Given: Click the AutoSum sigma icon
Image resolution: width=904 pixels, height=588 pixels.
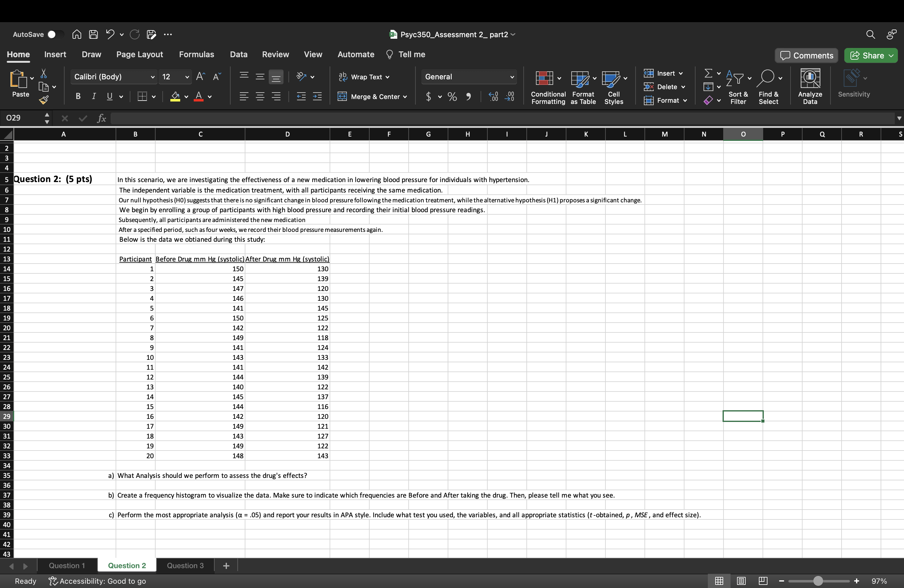Looking at the screenshot, I should [x=708, y=73].
